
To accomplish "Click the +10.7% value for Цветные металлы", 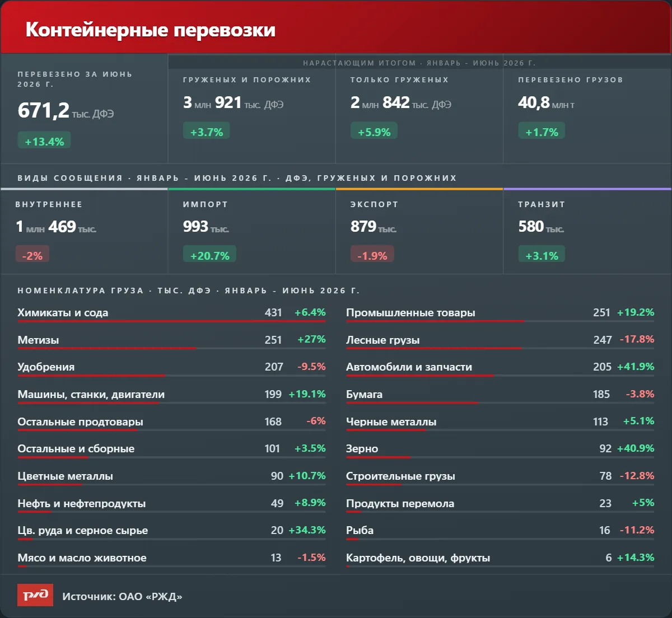I will coord(307,476).
